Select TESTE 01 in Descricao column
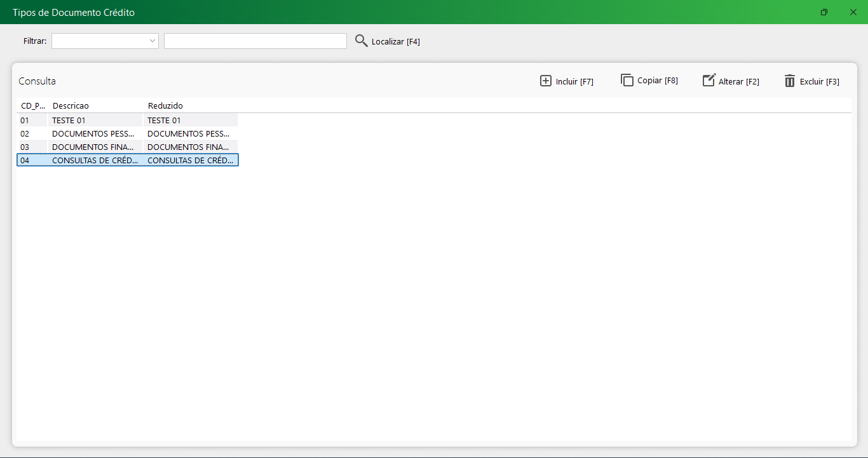Image resolution: width=868 pixels, height=458 pixels. coord(69,120)
